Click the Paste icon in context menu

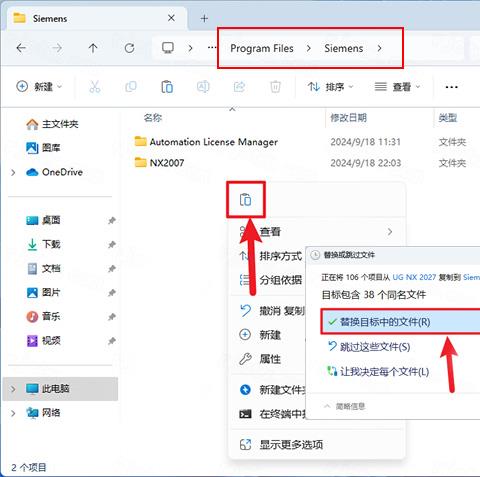click(x=246, y=200)
